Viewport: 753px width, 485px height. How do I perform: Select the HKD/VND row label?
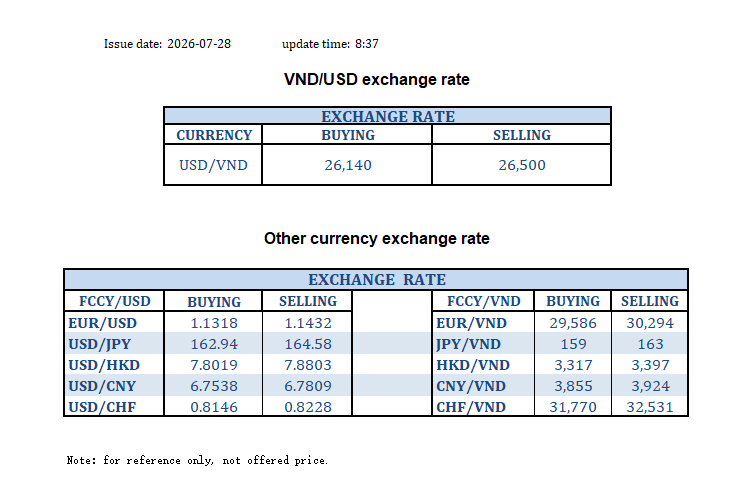[473, 365]
